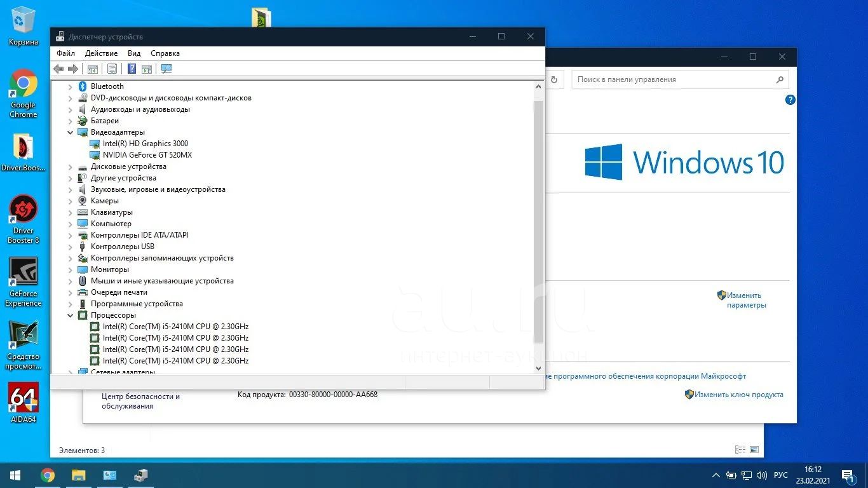
Task: Launch AIDA64 from the desktop
Action: tap(24, 403)
